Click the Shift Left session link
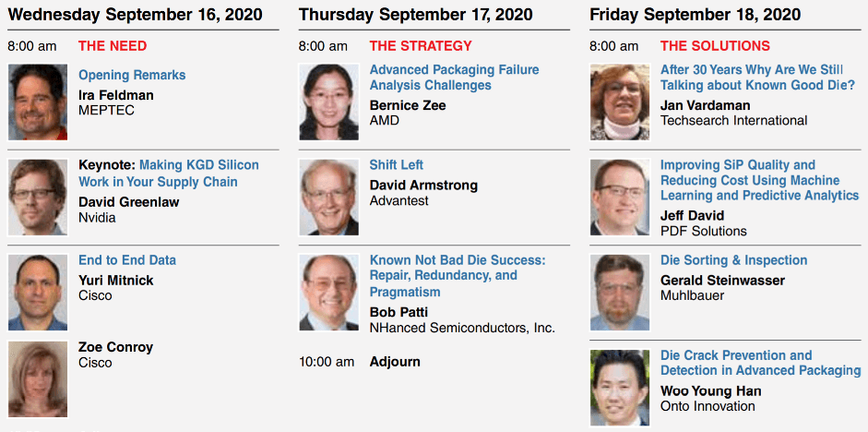This screenshot has height=432, width=868. tap(397, 164)
